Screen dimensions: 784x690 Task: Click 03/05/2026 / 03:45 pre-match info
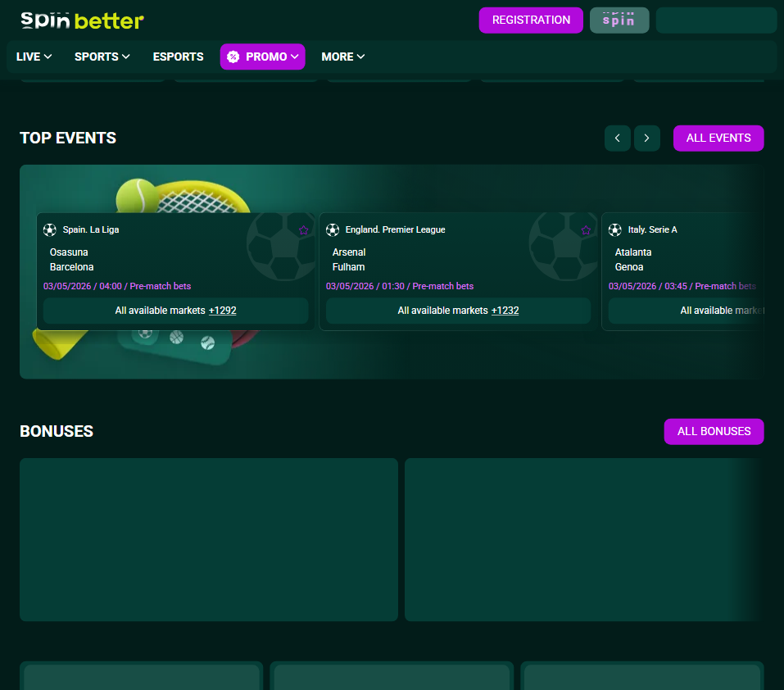pyautogui.click(x=682, y=286)
